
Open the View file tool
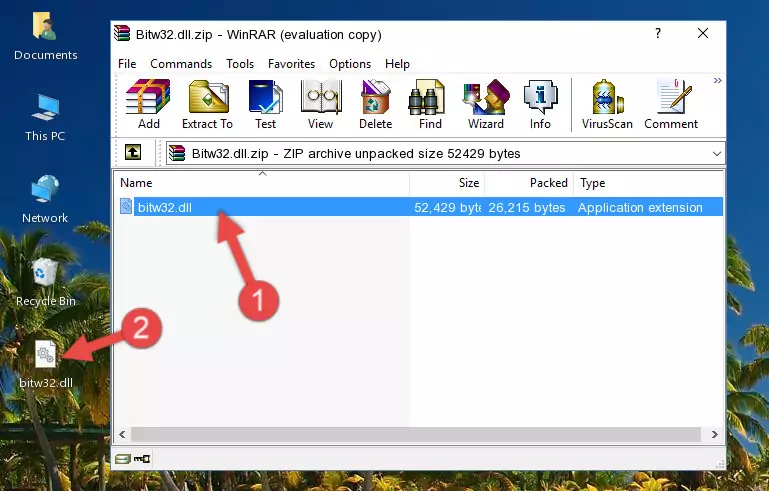tap(321, 104)
